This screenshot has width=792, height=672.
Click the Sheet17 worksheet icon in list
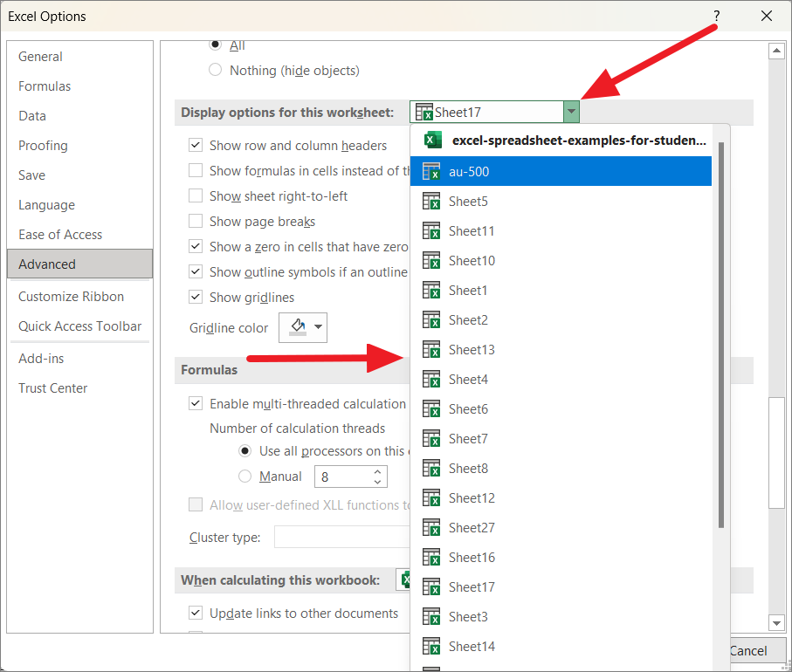coord(431,587)
